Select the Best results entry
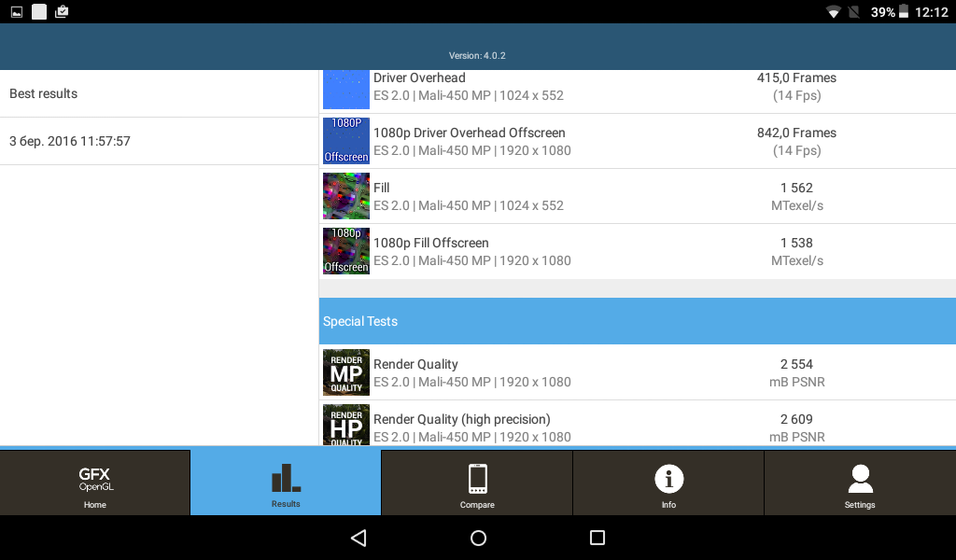Viewport: 956px width, 560px height. click(x=159, y=93)
